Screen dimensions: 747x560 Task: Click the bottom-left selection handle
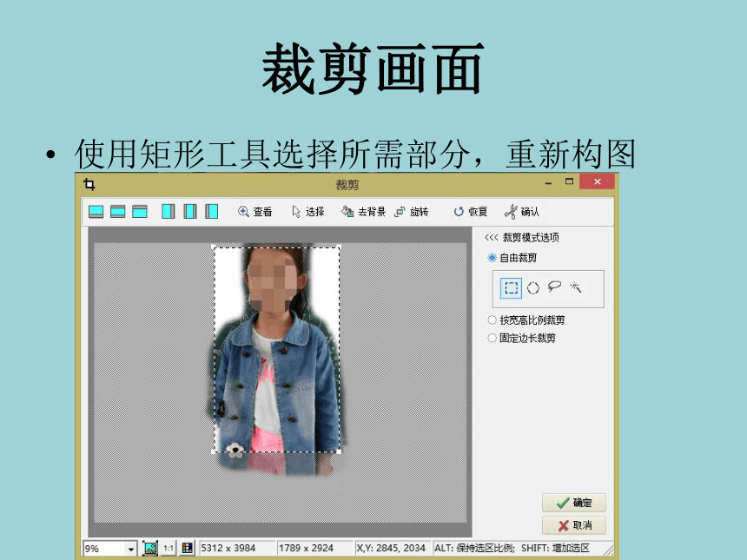pos(214,451)
